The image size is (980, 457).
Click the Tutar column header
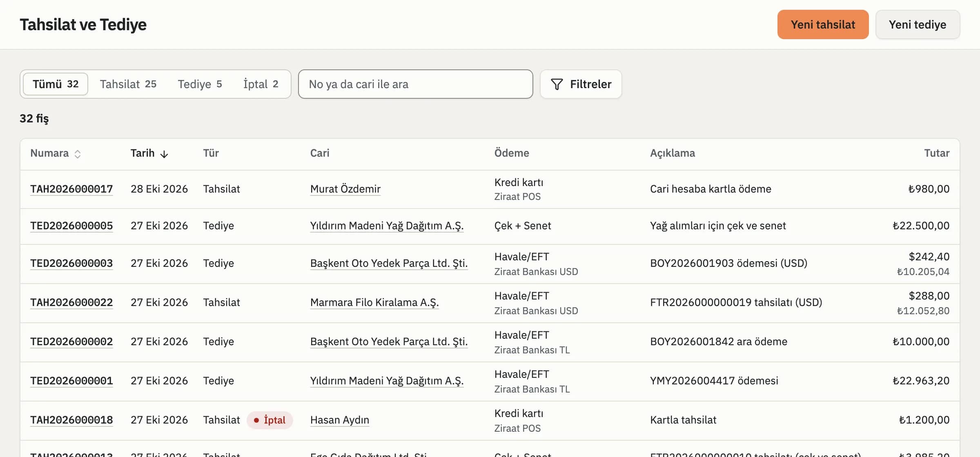pos(937,153)
